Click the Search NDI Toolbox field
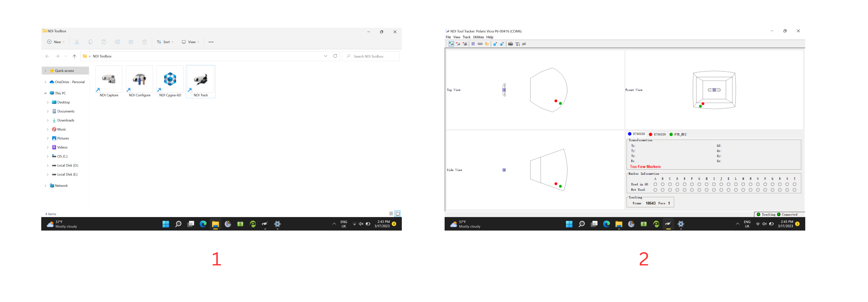 [x=371, y=56]
